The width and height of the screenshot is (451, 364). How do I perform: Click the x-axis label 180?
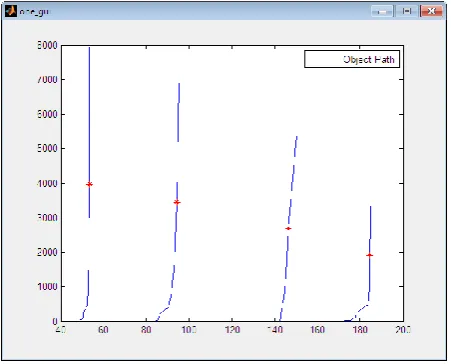tap(360, 330)
